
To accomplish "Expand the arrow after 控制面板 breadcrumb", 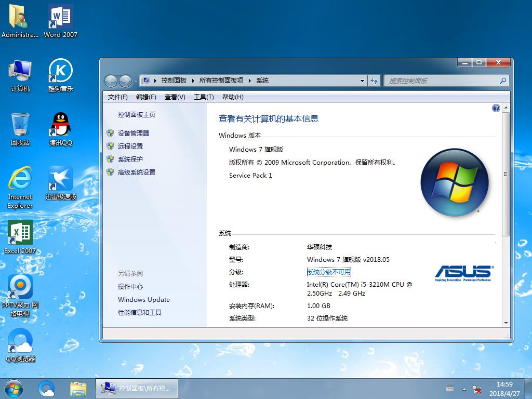I will (193, 81).
